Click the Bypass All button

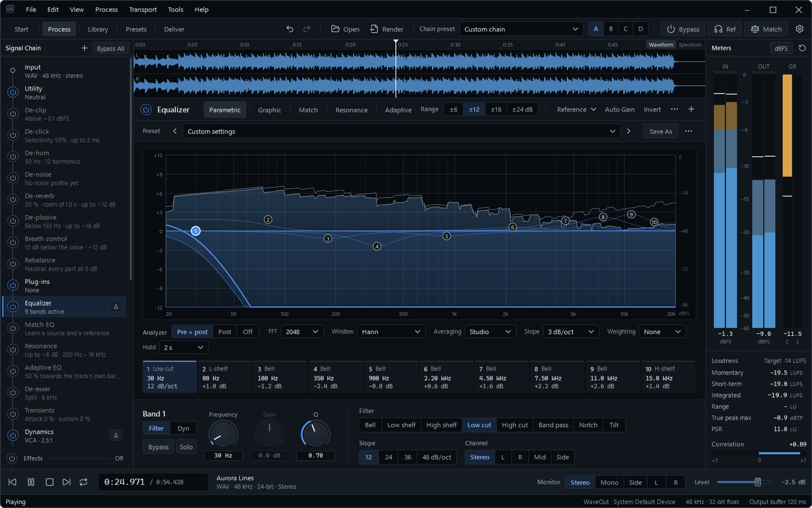pos(111,48)
